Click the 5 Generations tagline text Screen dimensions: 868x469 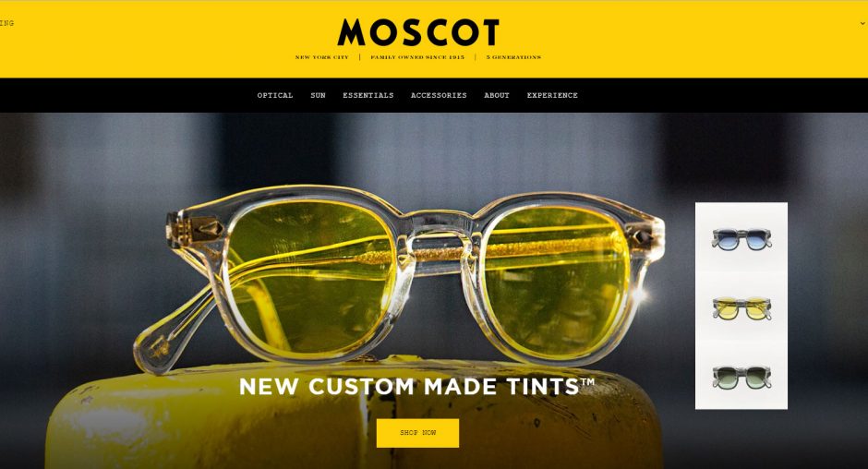[513, 57]
